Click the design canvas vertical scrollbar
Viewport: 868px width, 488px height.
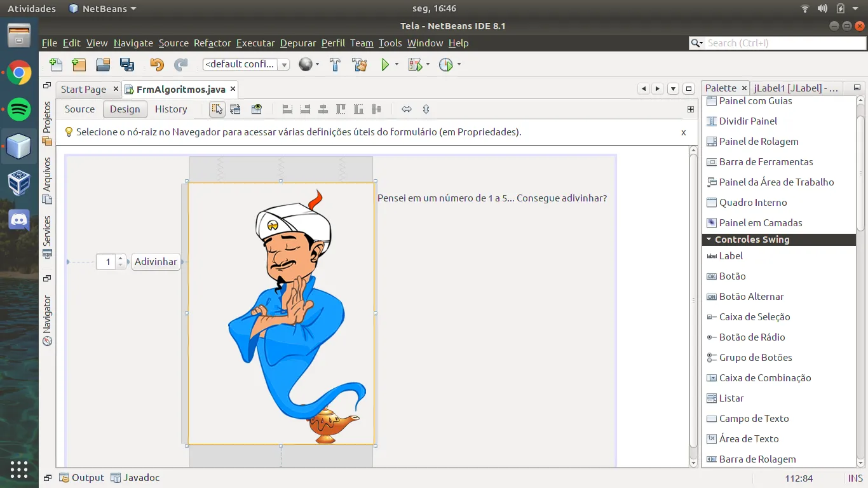tap(693, 299)
